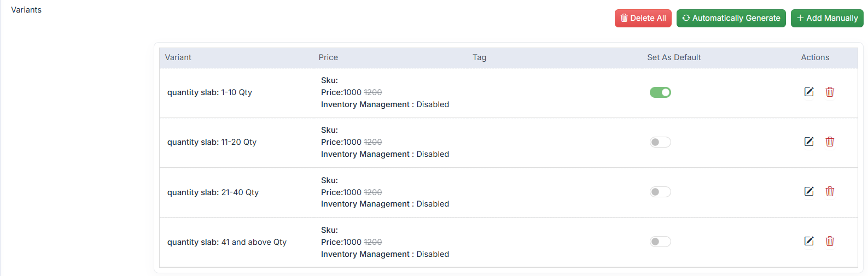Turn off default toggle for 1-10 Qty
The height and width of the screenshot is (276, 868).
(660, 92)
